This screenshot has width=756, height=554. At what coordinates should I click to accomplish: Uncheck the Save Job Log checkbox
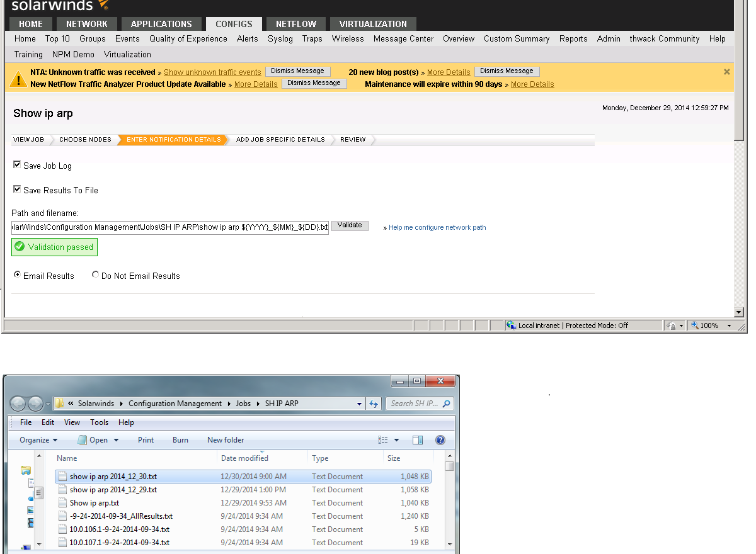(x=17, y=165)
